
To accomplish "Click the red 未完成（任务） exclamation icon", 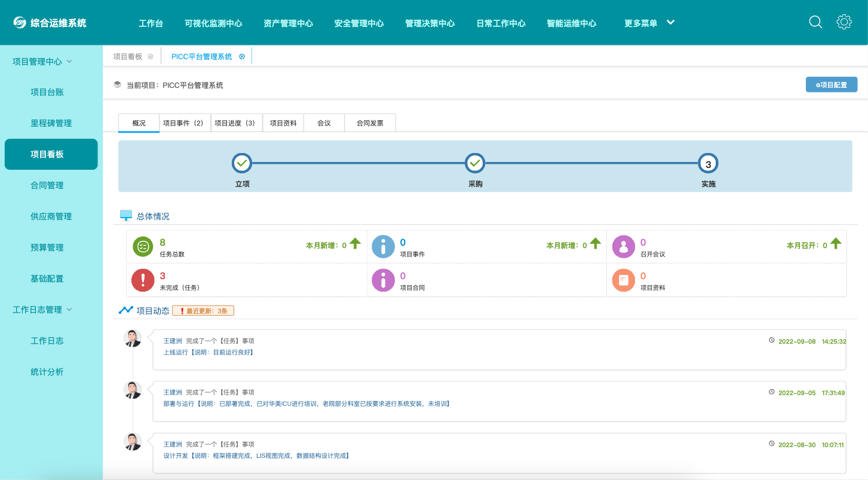I will [143, 280].
